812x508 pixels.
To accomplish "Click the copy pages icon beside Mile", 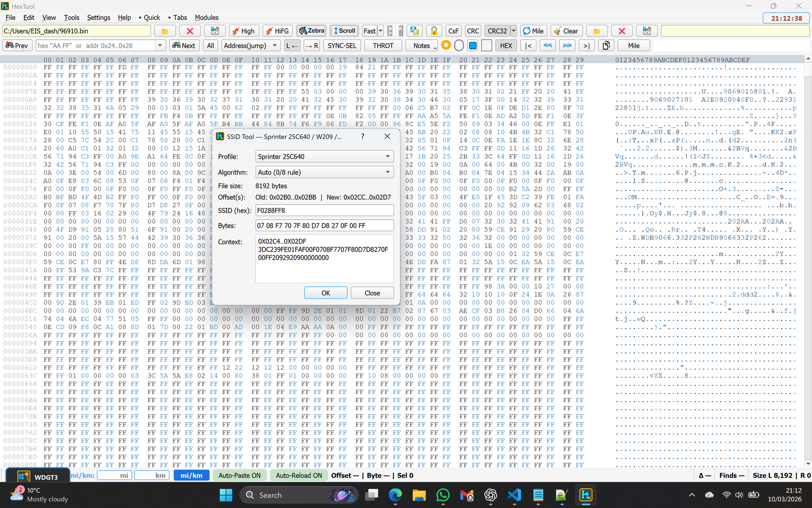I will point(606,46).
